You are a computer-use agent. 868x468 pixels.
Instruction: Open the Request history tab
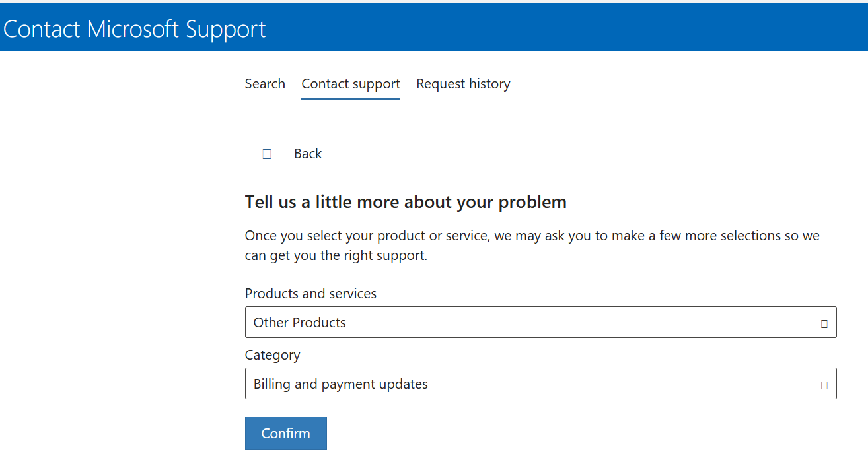(463, 84)
